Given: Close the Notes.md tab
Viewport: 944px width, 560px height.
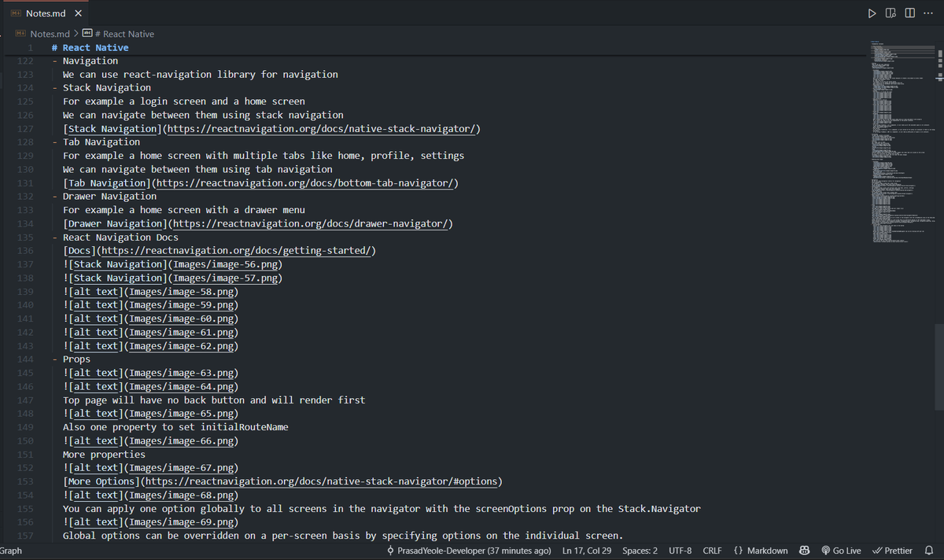Looking at the screenshot, I should click(77, 13).
